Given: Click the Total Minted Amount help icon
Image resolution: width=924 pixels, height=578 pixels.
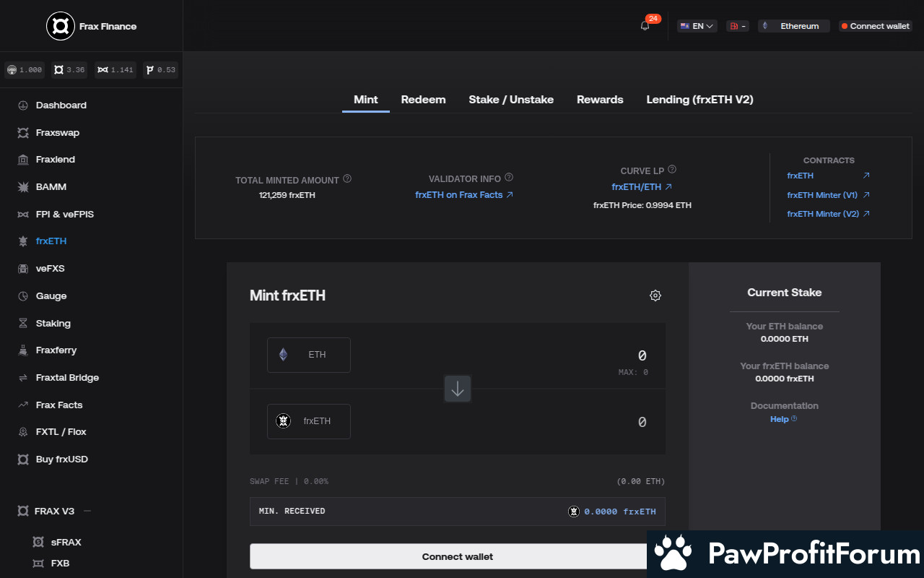Looking at the screenshot, I should [347, 178].
